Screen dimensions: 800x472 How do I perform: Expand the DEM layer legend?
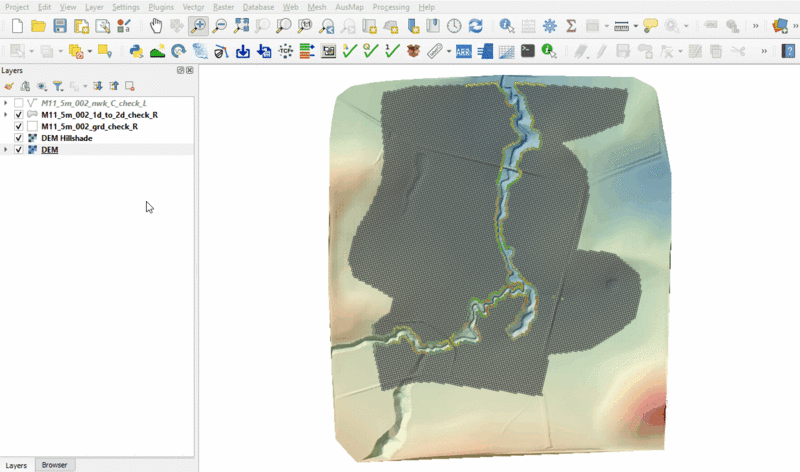pyautogui.click(x=6, y=150)
